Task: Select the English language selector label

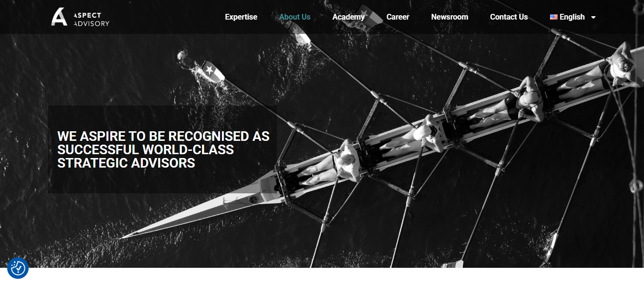Action: [x=572, y=17]
